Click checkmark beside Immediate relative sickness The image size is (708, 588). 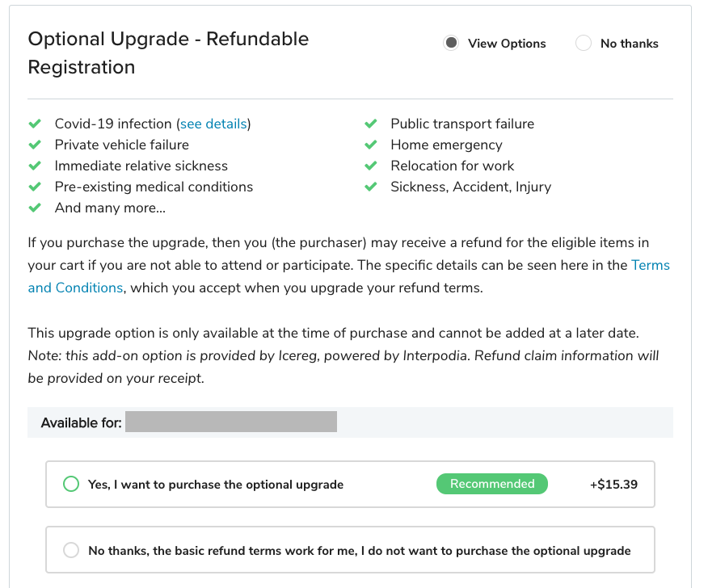35,166
